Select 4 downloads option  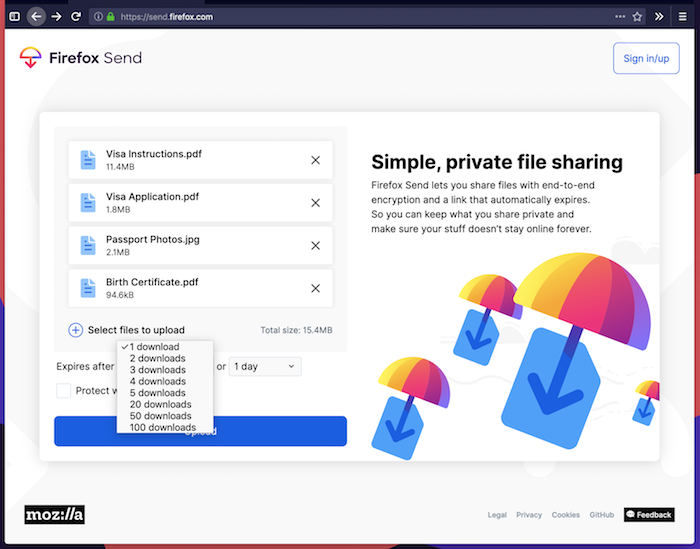click(165, 382)
